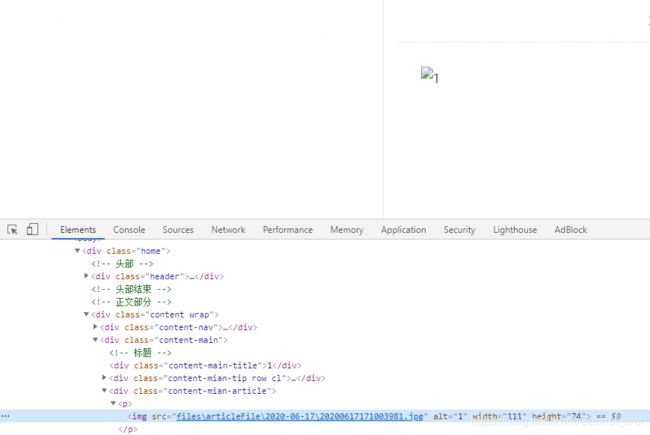This screenshot has height=435, width=650.
Task: Select the <!-- 正文部分 --> comment line
Action: [131, 302]
